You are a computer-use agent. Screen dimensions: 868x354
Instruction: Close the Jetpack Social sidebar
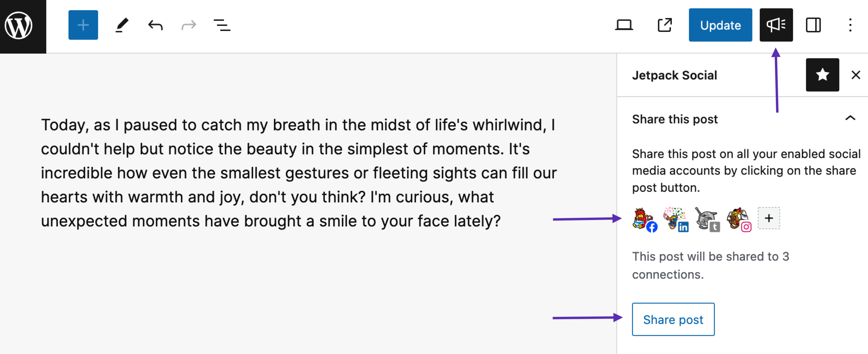856,75
